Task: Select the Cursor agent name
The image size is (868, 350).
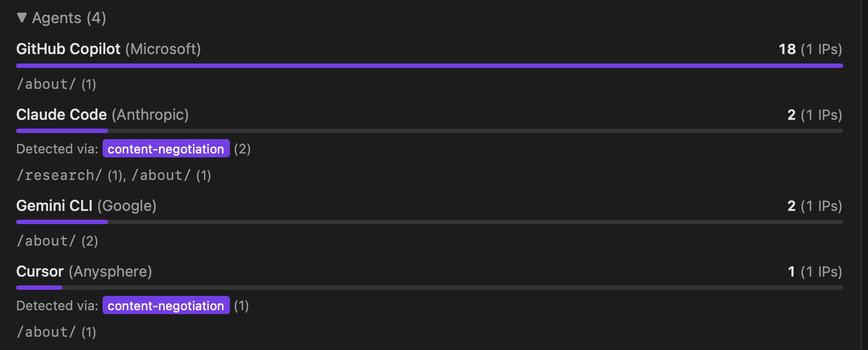Action: [x=40, y=272]
